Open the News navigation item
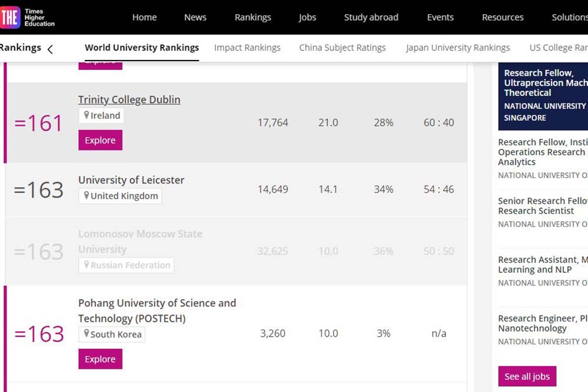The image size is (588, 392). pos(195,17)
